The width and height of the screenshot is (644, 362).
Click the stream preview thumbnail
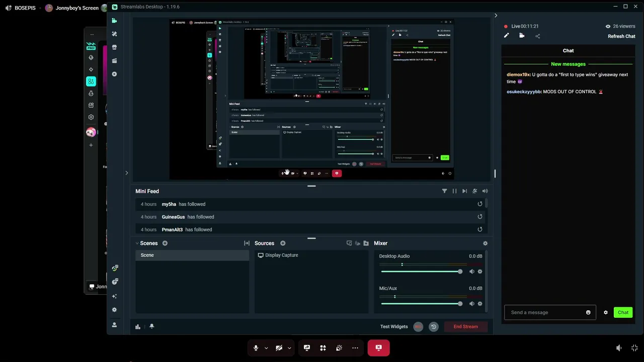pyautogui.click(x=311, y=99)
